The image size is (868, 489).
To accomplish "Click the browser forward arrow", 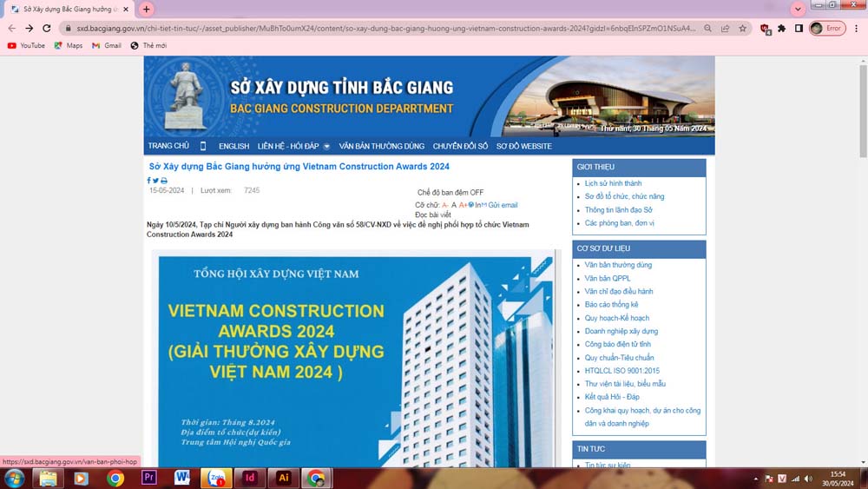I will (30, 29).
